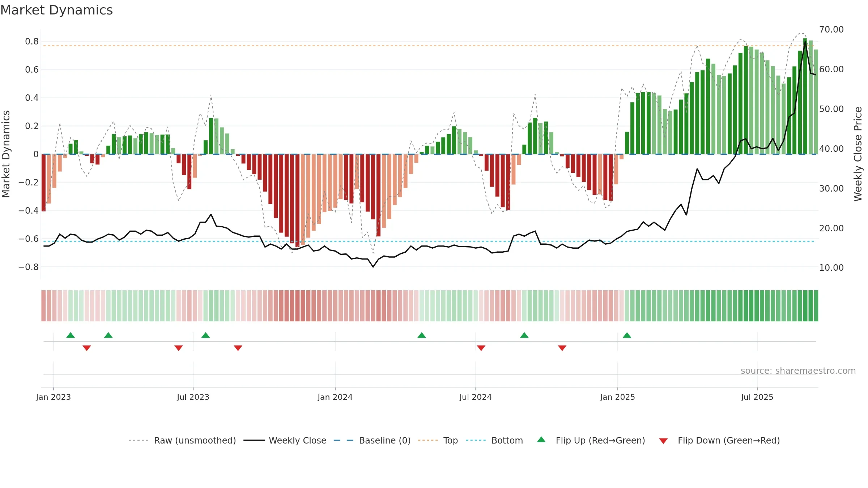Click the red Flip Down triangle in October 2024
The height and width of the screenshot is (488, 868).
pos(562,348)
